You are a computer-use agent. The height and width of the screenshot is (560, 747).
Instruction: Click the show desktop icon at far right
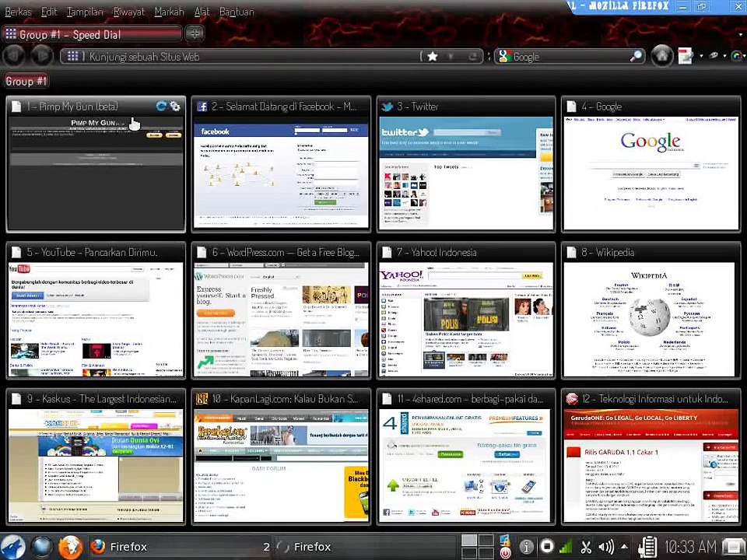tap(734, 547)
